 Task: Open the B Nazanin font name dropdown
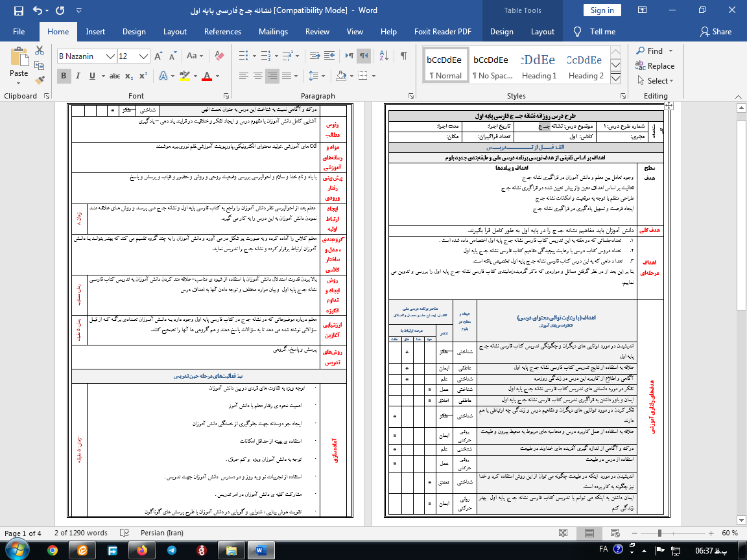click(111, 56)
